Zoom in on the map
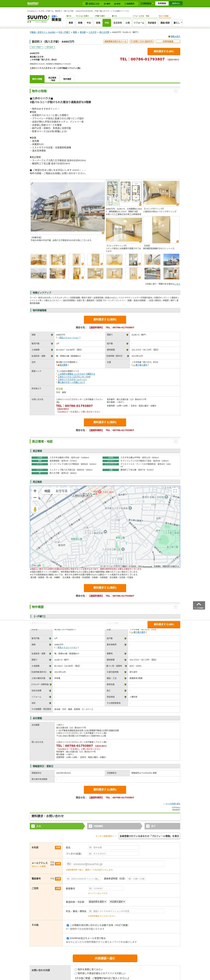This screenshot has height=980, width=210. [35, 491]
